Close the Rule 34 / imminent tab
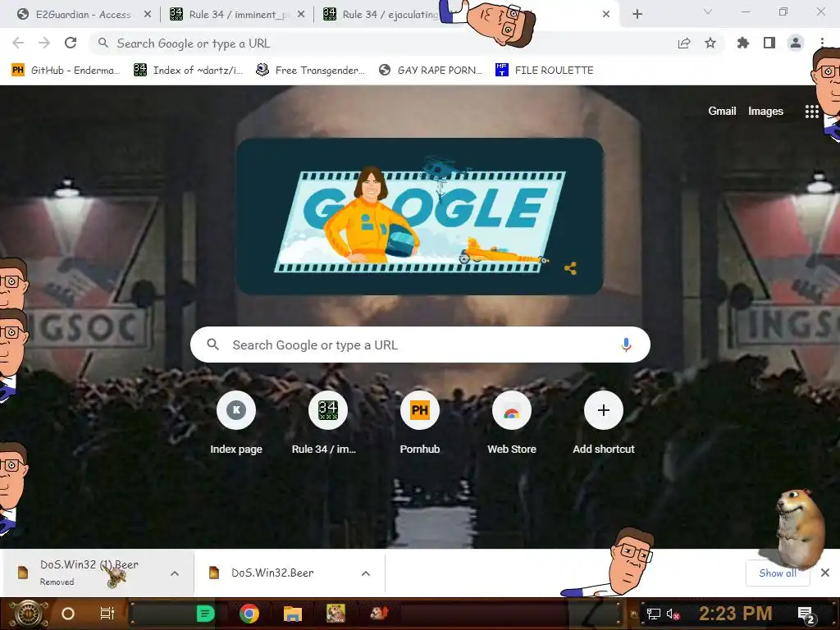The width and height of the screenshot is (840, 630). [301, 15]
